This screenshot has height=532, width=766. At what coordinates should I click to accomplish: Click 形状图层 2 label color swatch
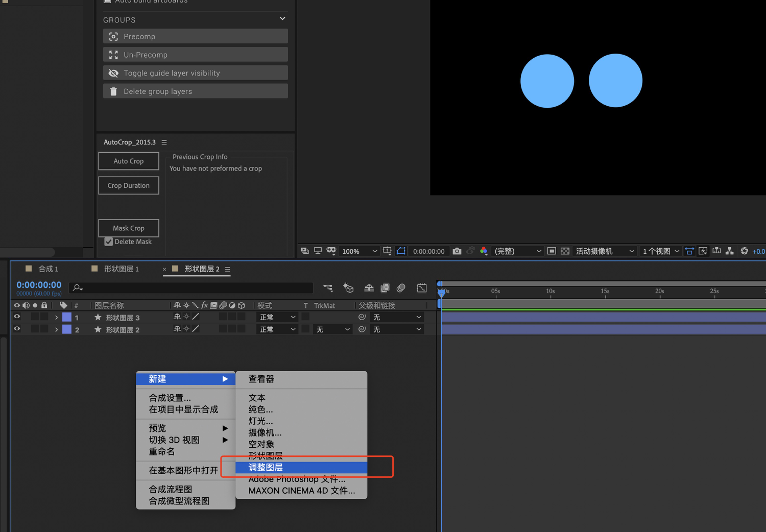[x=67, y=329]
